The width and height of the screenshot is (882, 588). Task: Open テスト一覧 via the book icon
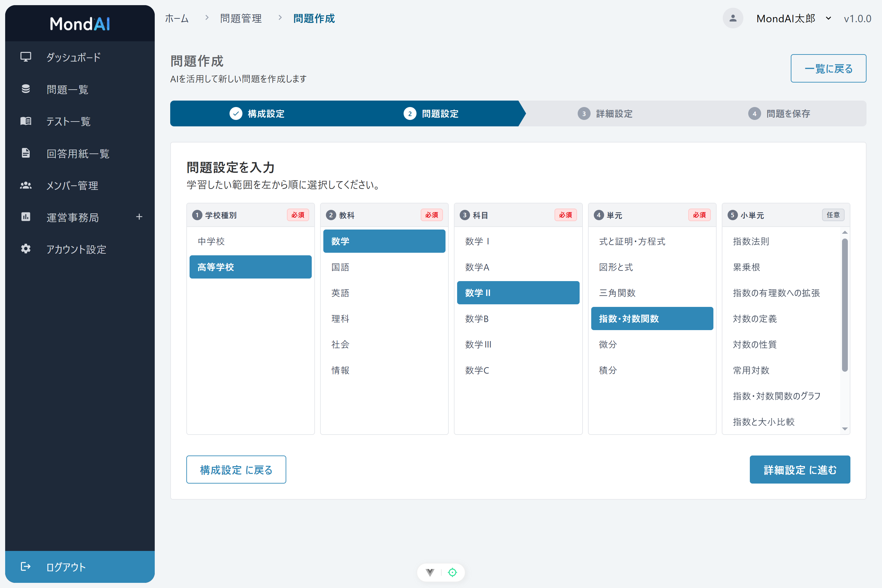(25, 121)
